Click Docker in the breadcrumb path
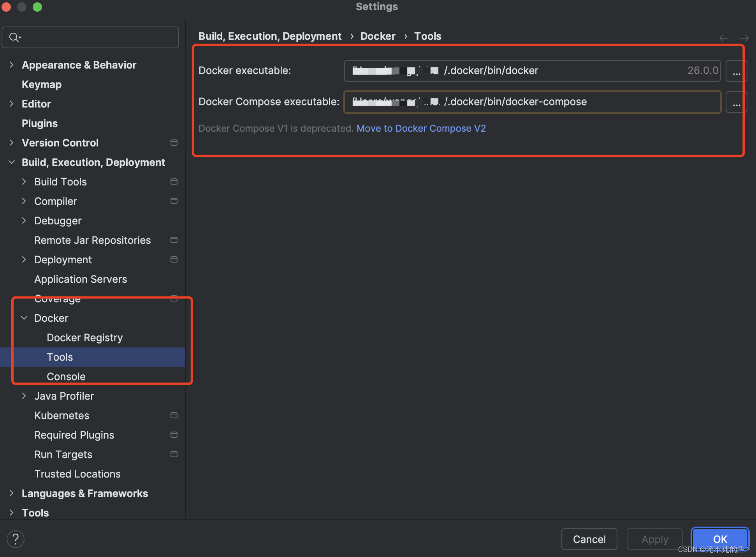The image size is (756, 557). [x=378, y=36]
